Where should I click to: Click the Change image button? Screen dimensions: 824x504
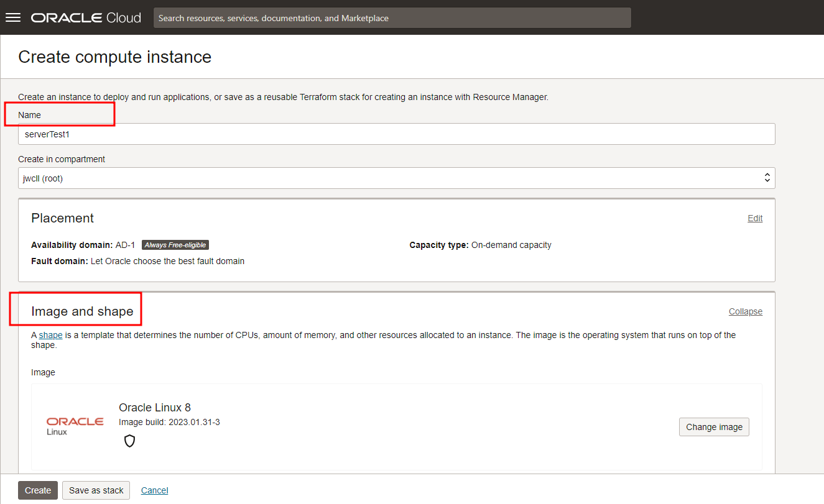714,427
